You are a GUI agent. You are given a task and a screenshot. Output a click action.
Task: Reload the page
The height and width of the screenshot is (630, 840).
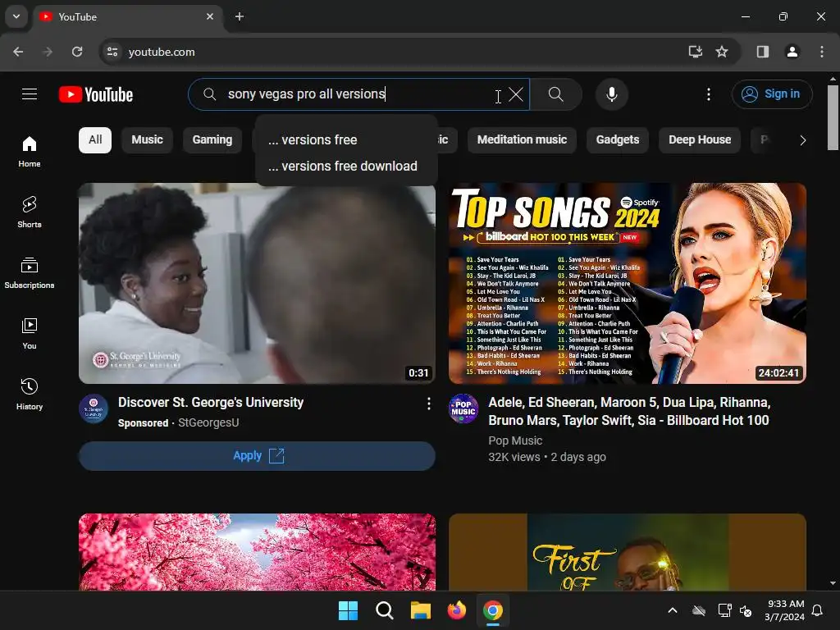[x=77, y=52]
